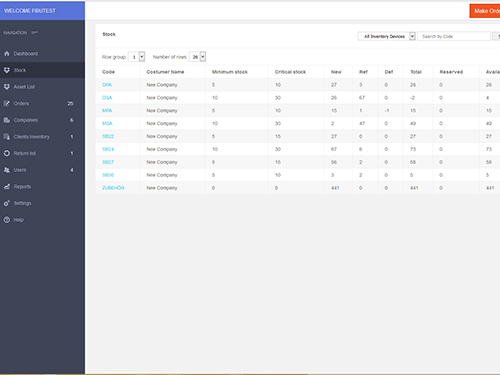500x375 pixels.
Task: Open Asset List via its sidebar icon
Action: 7,87
